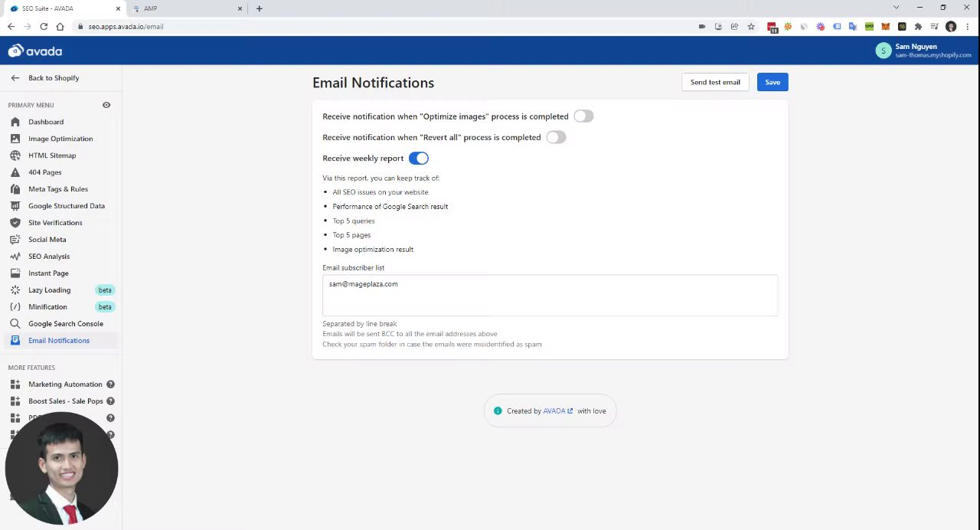Select Minification in primary menu
The width and height of the screenshot is (980, 530).
(x=47, y=307)
